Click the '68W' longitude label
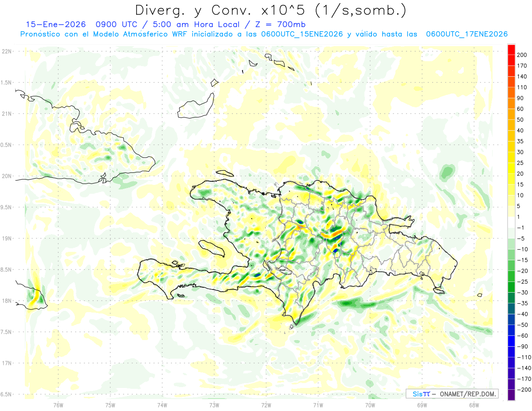This screenshot has width=532, height=411. pyautogui.click(x=474, y=405)
